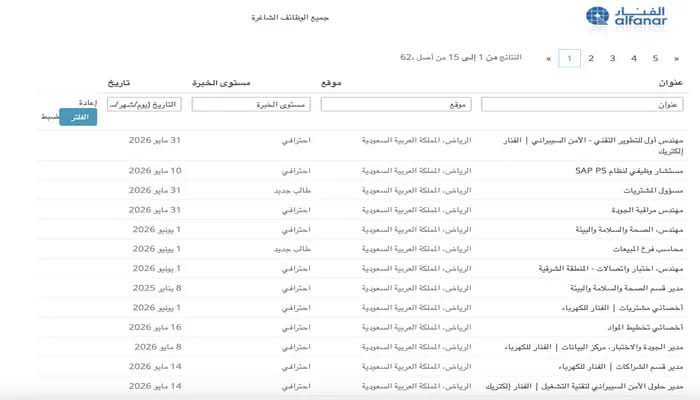
Task: Click the alfanar logo
Action: pos(626,17)
